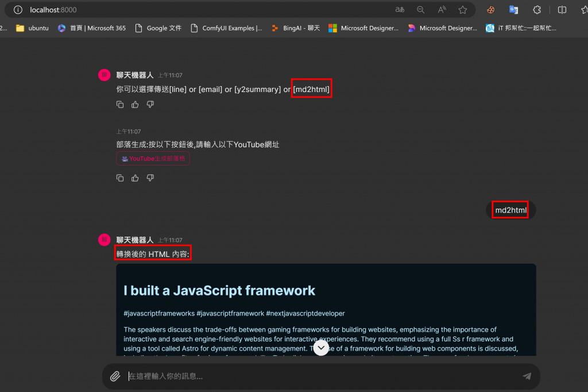Image resolution: width=588 pixels, height=392 pixels.
Task: Open the iT 邦幫忙 bookmark
Action: pos(521,28)
